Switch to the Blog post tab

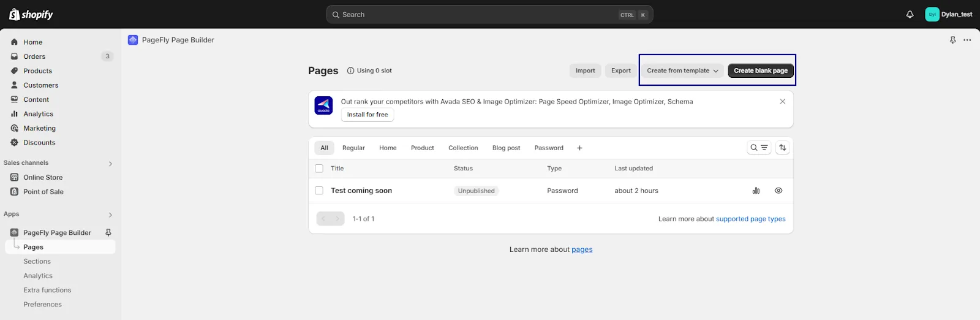click(x=506, y=148)
